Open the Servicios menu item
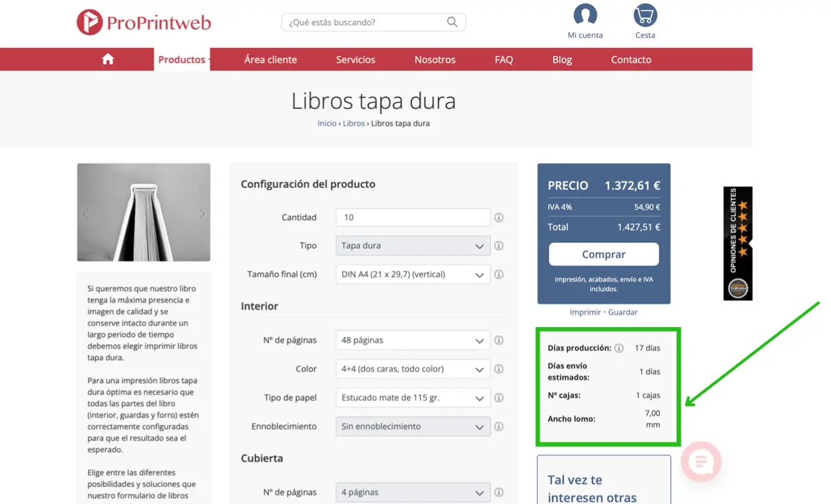831x504 pixels. pos(355,60)
